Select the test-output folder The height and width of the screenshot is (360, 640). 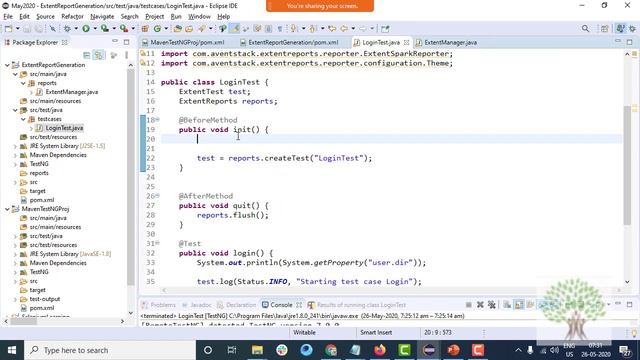point(44,299)
